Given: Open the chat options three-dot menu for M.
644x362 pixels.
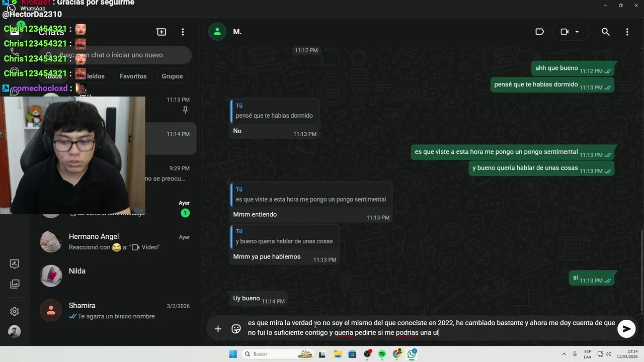Looking at the screenshot, I should click(x=627, y=32).
